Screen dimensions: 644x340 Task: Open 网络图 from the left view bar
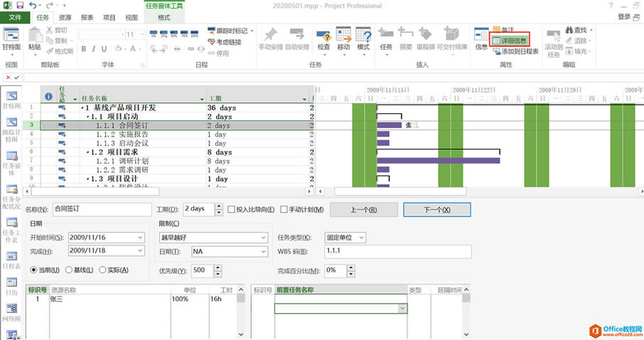(x=11, y=314)
